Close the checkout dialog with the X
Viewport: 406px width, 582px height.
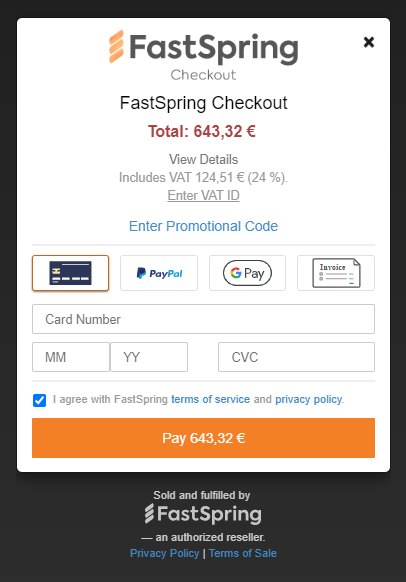tap(369, 42)
